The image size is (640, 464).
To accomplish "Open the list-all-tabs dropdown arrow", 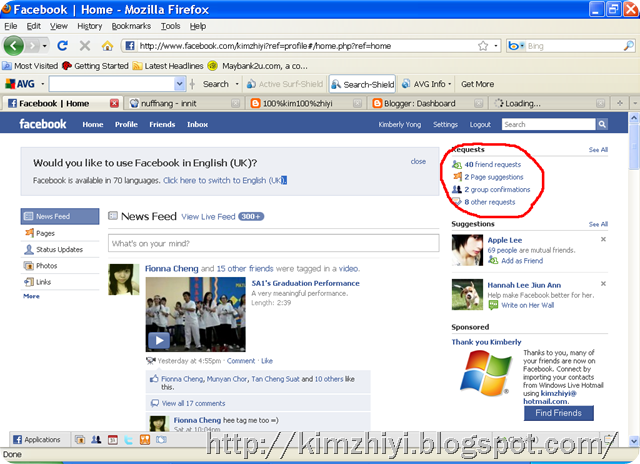I will click(x=635, y=103).
